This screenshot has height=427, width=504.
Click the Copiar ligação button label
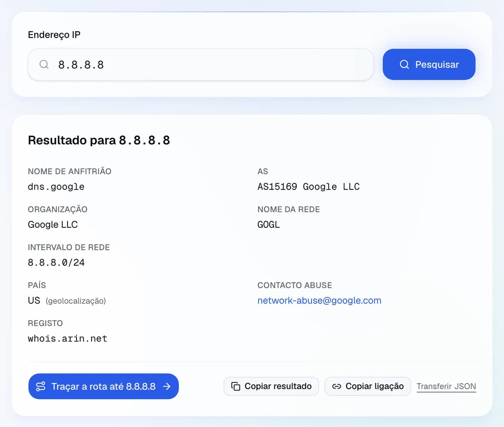click(375, 386)
